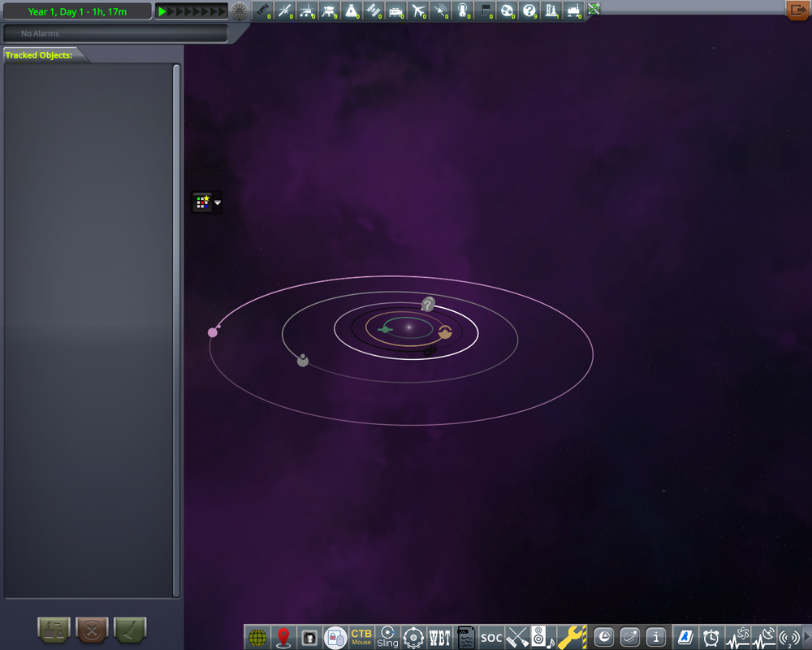The image size is (812, 650).
Task: Click the tracked objects list scrollbar
Action: (176, 331)
